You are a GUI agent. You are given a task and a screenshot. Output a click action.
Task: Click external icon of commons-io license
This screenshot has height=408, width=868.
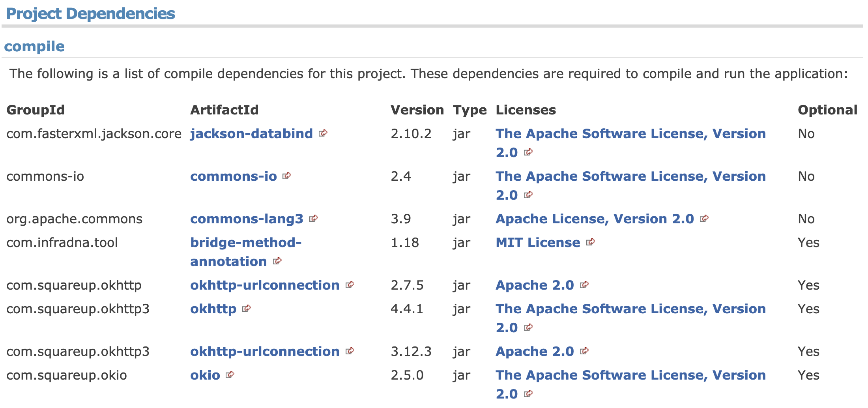[528, 195]
